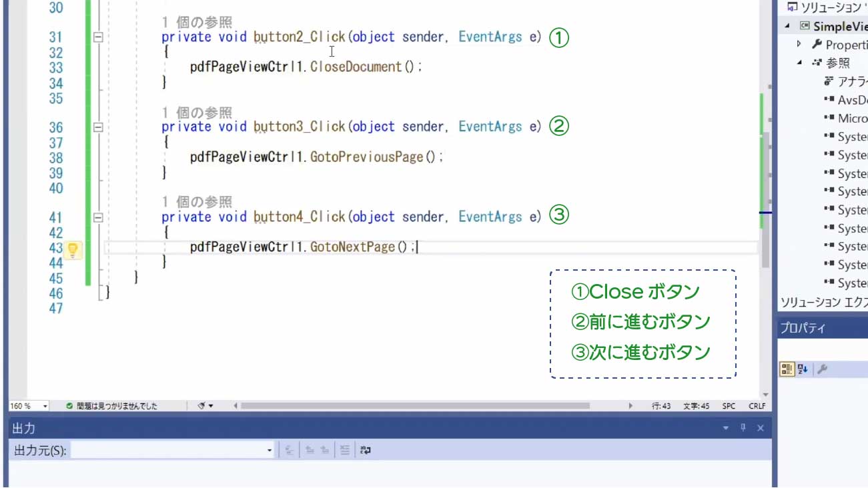
Task: Collapse the button3_Click method outline
Action: [99, 127]
